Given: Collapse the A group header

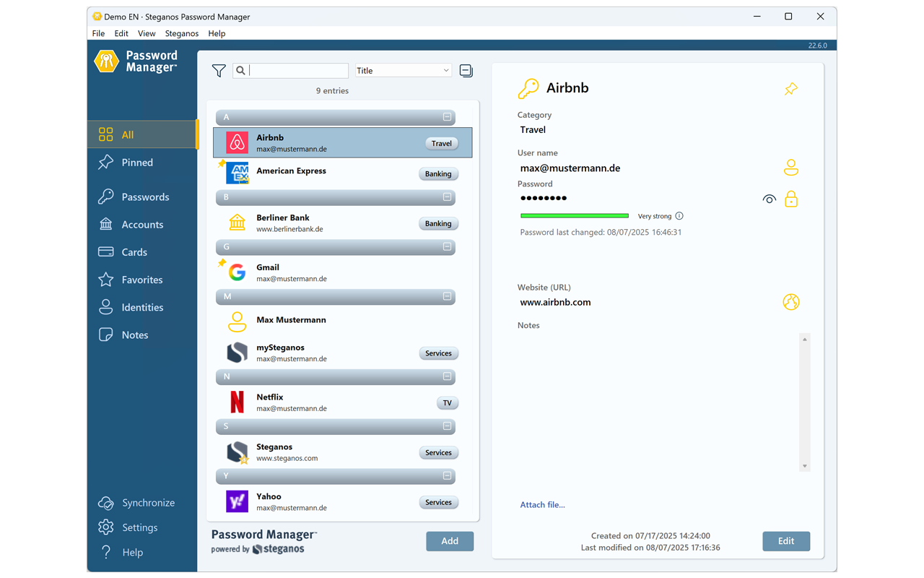Looking at the screenshot, I should pyautogui.click(x=447, y=117).
